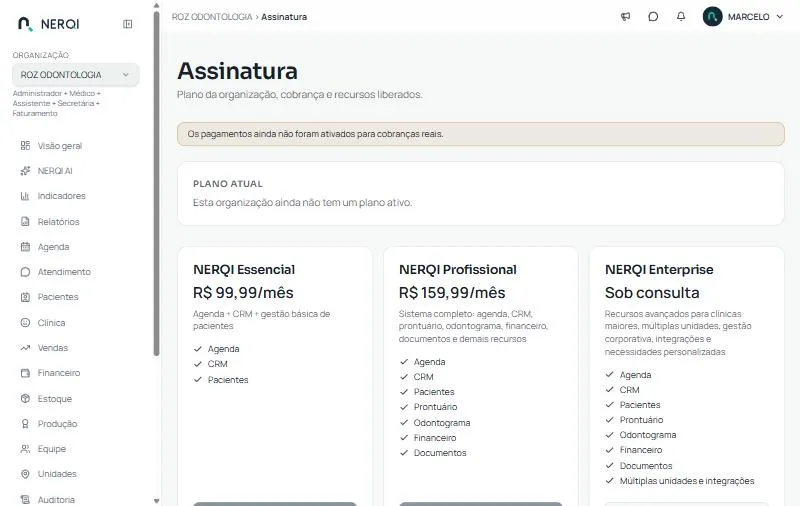The image size is (800, 506).
Task: Click the NERQI AI sparkle icon
Action: (25, 171)
